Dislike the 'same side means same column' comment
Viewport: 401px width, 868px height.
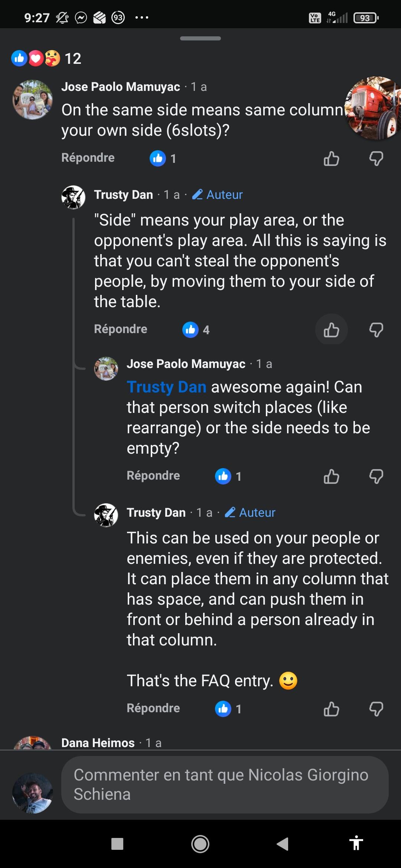(x=376, y=159)
